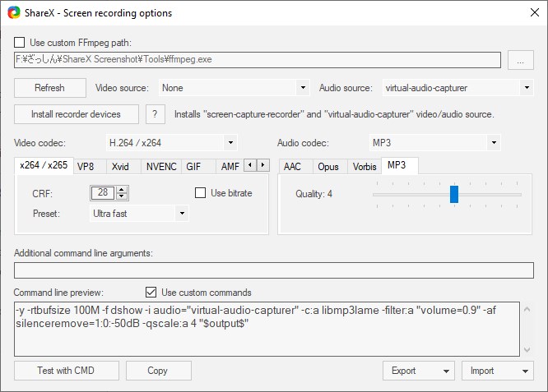Click the ShareX logo icon in title bar
Image resolution: width=548 pixels, height=392 pixels.
(x=14, y=12)
